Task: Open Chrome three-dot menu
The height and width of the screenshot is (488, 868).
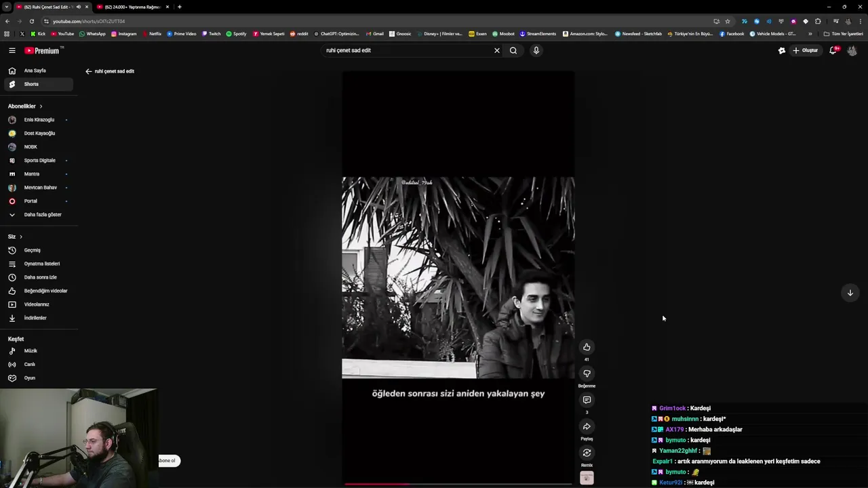Action: pyautogui.click(x=861, y=21)
